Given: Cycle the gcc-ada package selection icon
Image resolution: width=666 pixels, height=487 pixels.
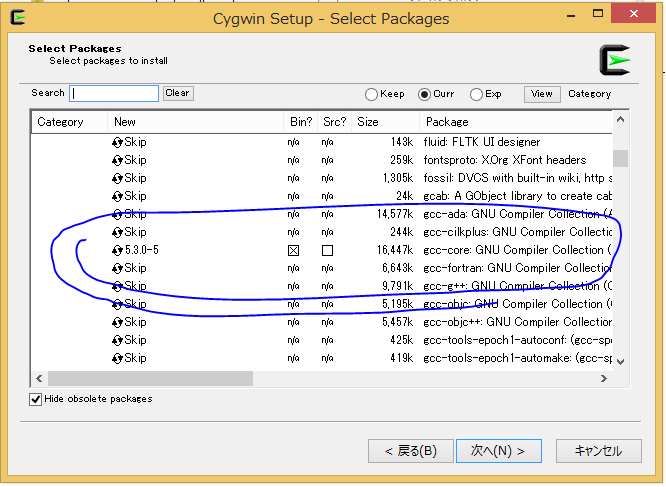Looking at the screenshot, I should pyautogui.click(x=117, y=214).
